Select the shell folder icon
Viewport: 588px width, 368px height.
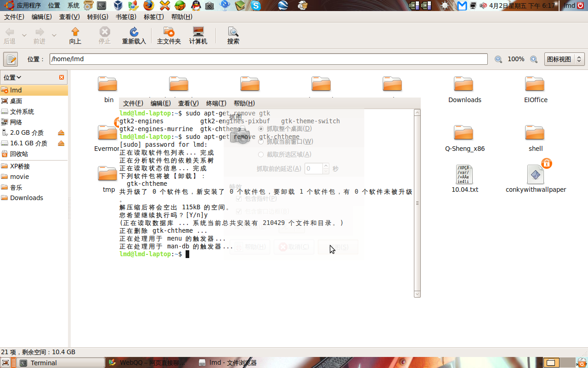(535, 132)
